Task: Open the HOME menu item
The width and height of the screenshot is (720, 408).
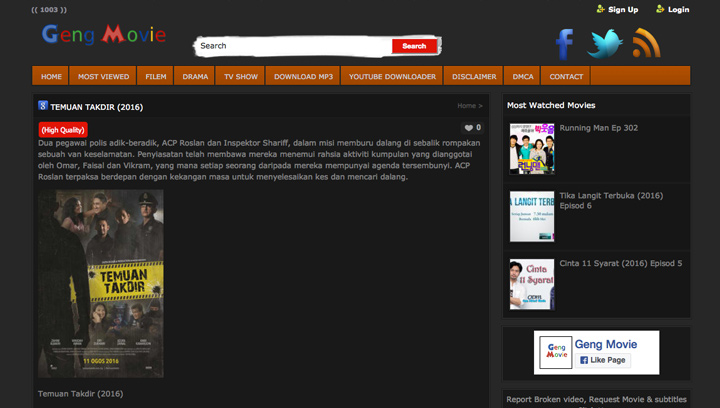Action: [x=51, y=76]
